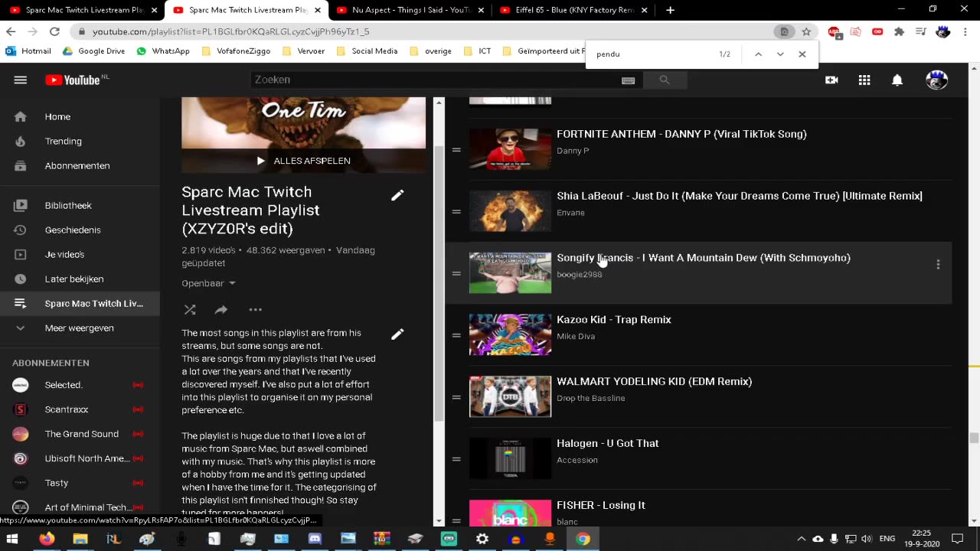
Task: Open the playlist three-dot more options
Action: pyautogui.click(x=256, y=310)
